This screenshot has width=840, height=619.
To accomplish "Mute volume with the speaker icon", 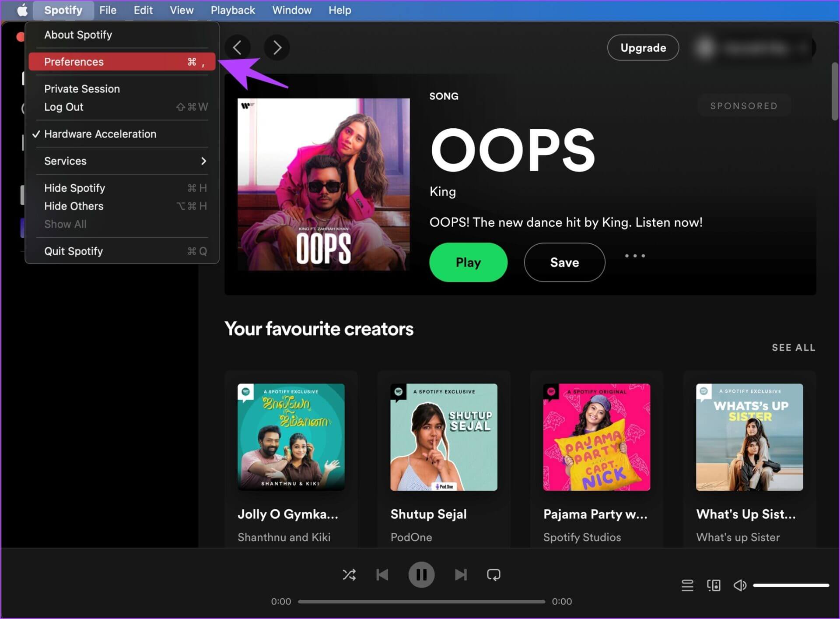I will [x=740, y=585].
